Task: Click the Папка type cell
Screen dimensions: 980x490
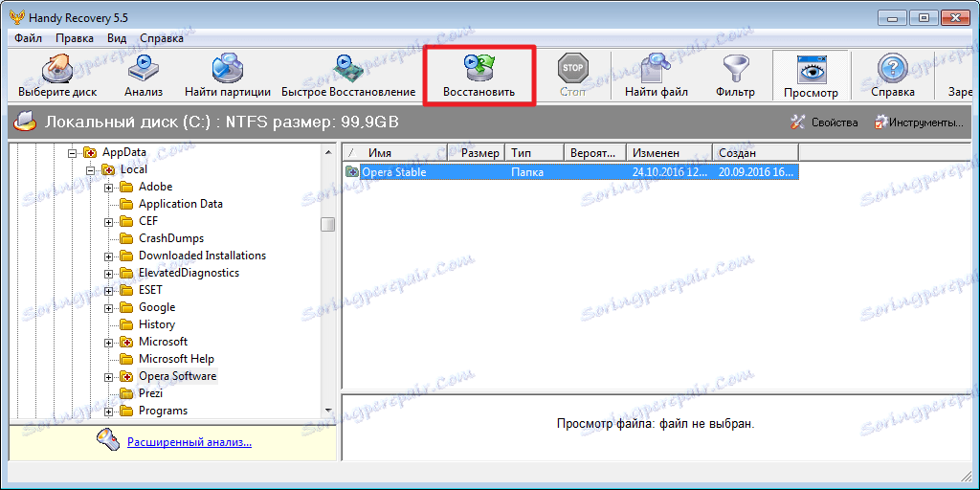Action: pyautogui.click(x=527, y=172)
